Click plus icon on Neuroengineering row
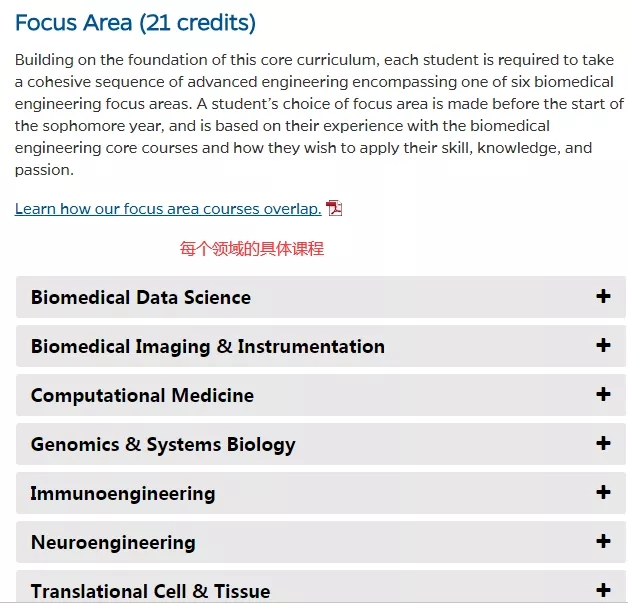The height and width of the screenshot is (609, 628). (x=603, y=541)
